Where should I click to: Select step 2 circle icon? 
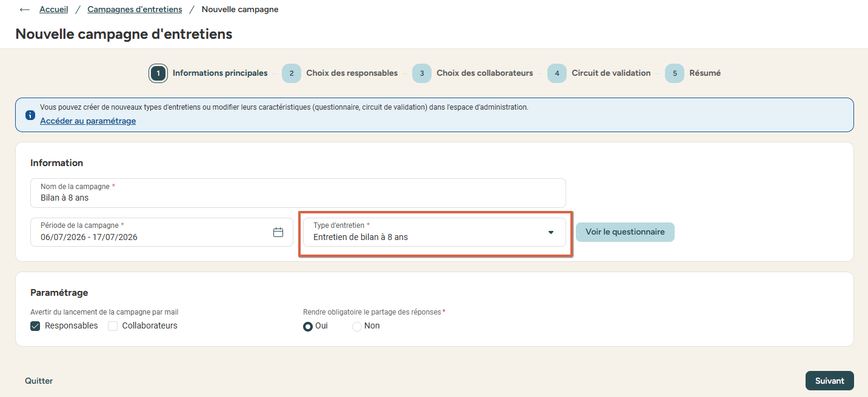coord(292,73)
